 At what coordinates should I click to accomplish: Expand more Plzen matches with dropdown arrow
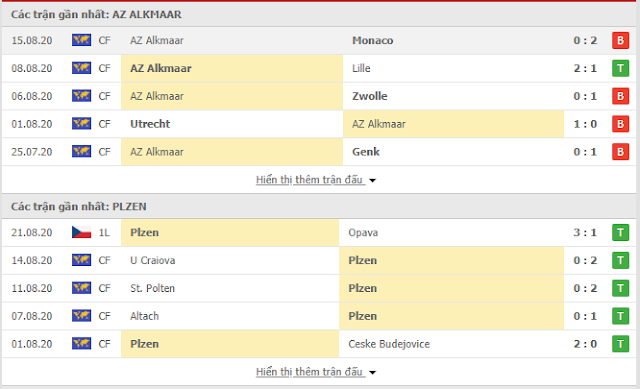tap(372, 373)
